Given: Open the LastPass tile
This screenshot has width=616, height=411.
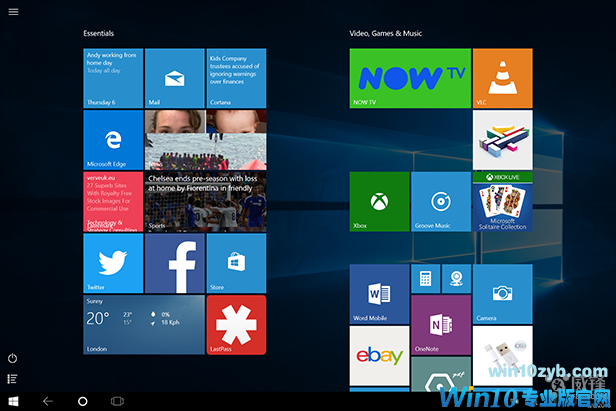Looking at the screenshot, I should click(236, 324).
